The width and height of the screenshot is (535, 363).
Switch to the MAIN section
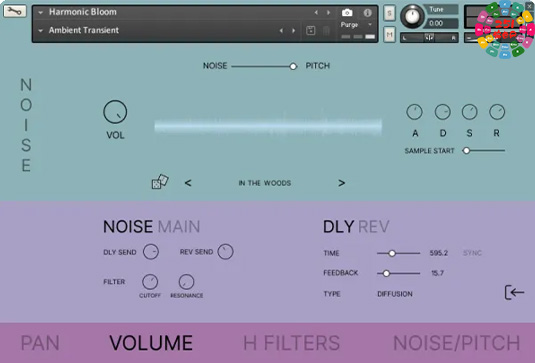pos(179,227)
